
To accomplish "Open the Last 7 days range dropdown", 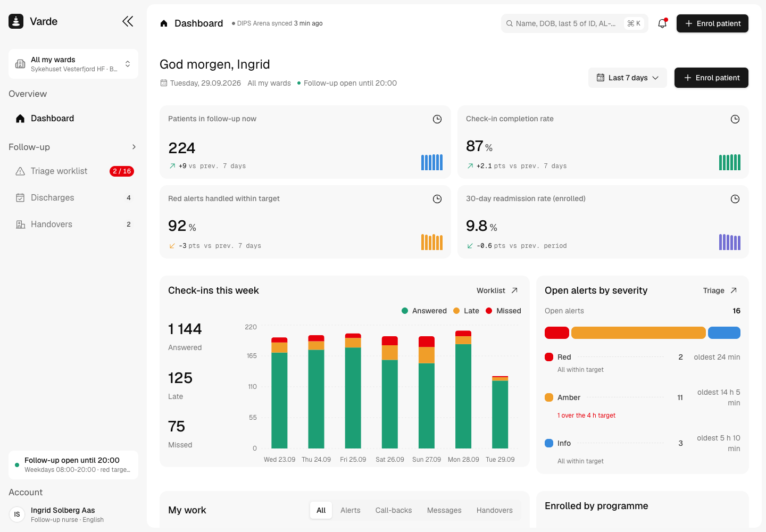I will tap(628, 78).
